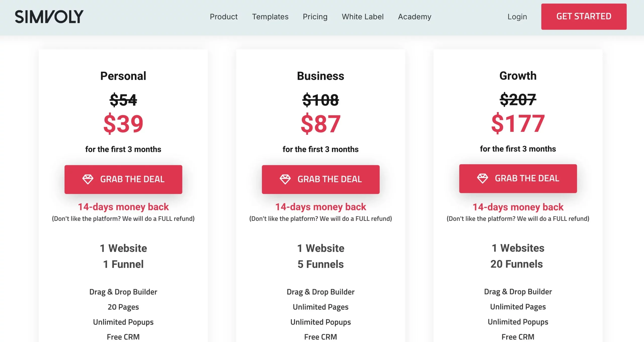The image size is (644, 342).
Task: Click FULL refund note under Personal plan
Action: [x=123, y=219]
